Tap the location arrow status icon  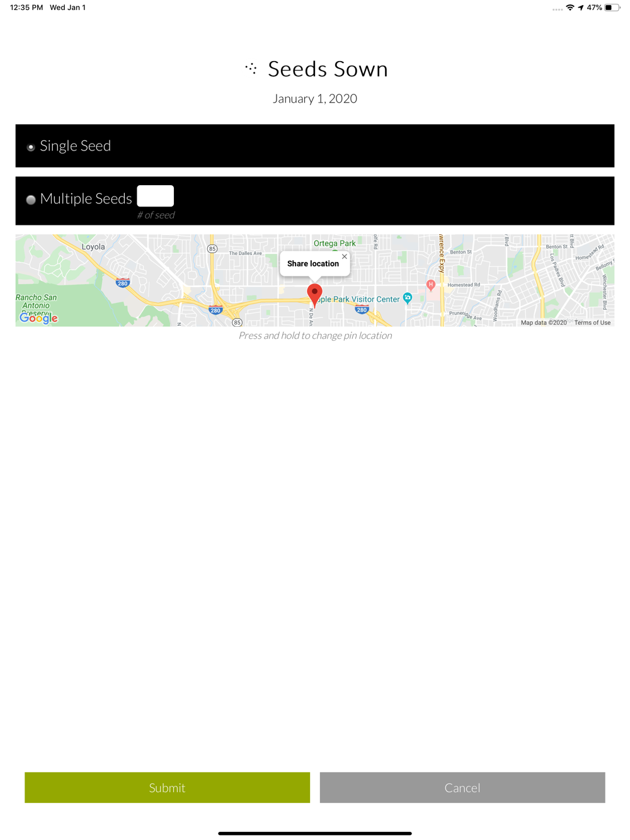coord(581,8)
